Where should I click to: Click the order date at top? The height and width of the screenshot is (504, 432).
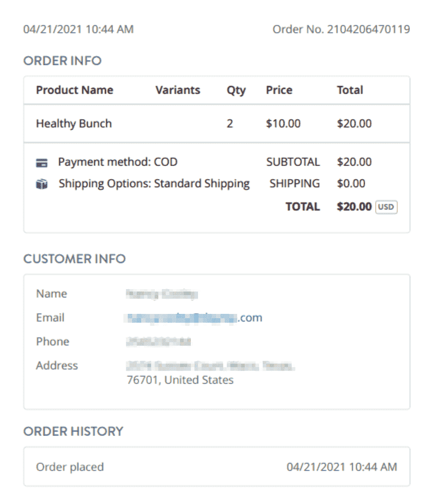click(78, 30)
